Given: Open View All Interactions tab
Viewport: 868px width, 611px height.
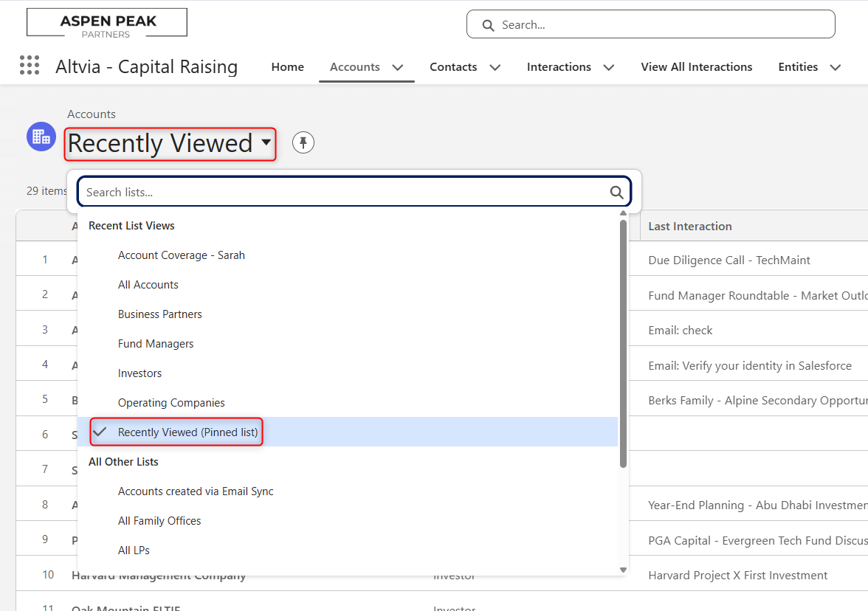Looking at the screenshot, I should point(696,67).
